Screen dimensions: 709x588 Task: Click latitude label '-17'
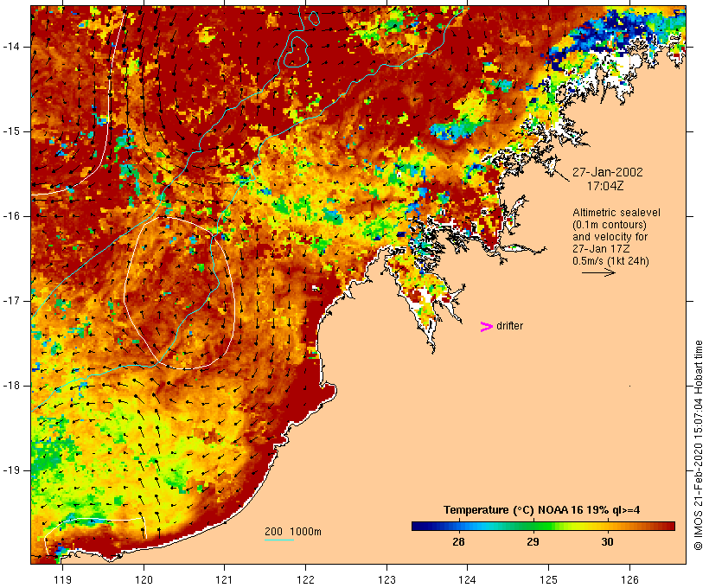[x=11, y=301]
